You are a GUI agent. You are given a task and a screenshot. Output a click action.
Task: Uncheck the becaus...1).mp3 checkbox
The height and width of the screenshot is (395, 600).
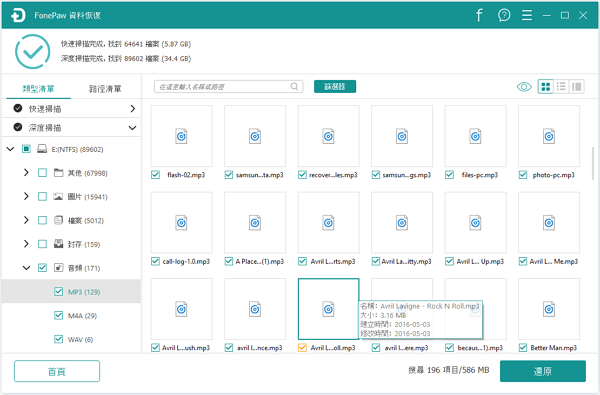[449, 348]
